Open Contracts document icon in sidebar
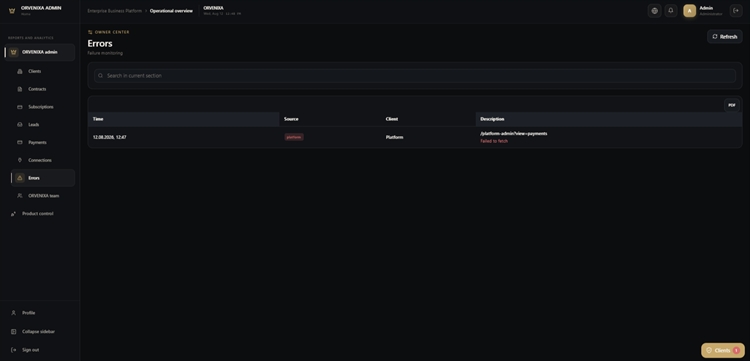 tap(20, 89)
